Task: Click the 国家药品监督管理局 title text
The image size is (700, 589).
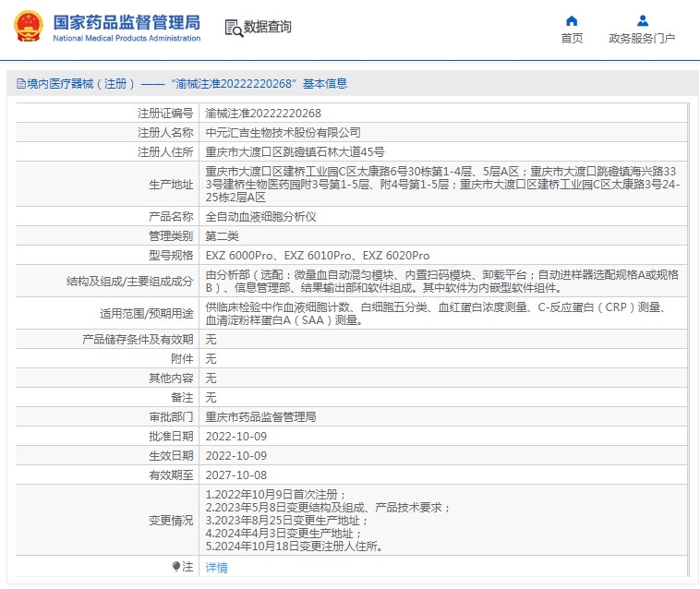Action: point(127,22)
